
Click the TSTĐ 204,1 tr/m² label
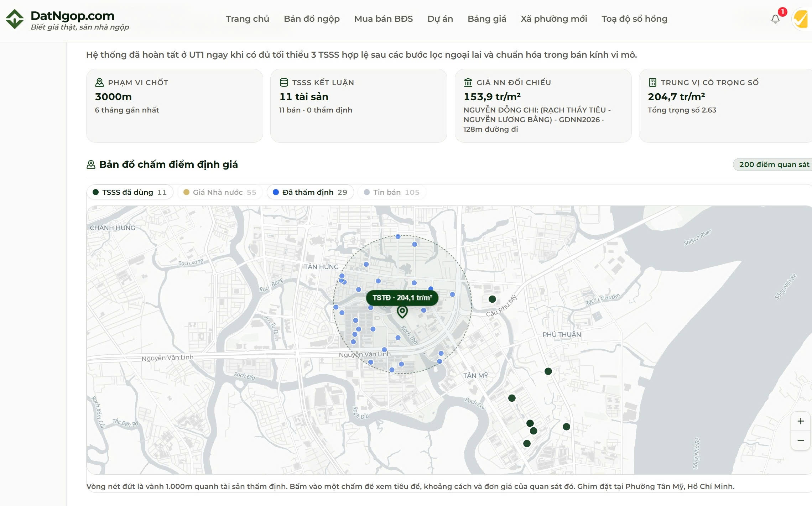click(402, 298)
